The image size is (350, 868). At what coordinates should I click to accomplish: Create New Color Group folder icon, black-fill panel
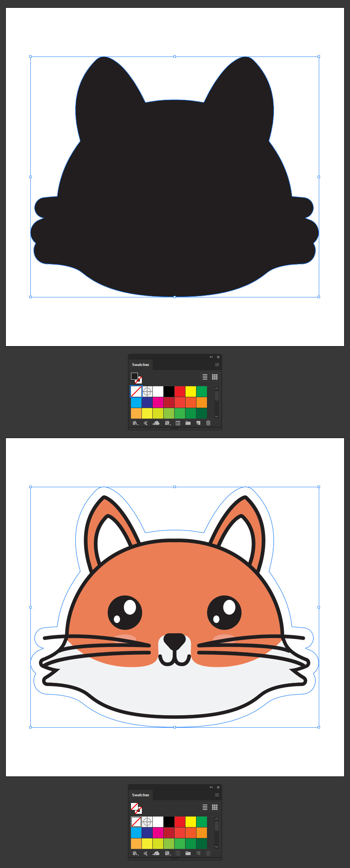(188, 423)
